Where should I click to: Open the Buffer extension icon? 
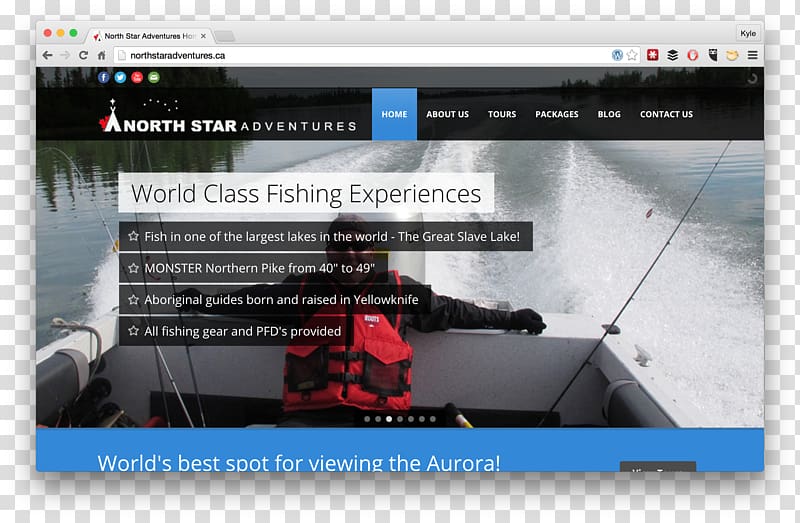[673, 55]
